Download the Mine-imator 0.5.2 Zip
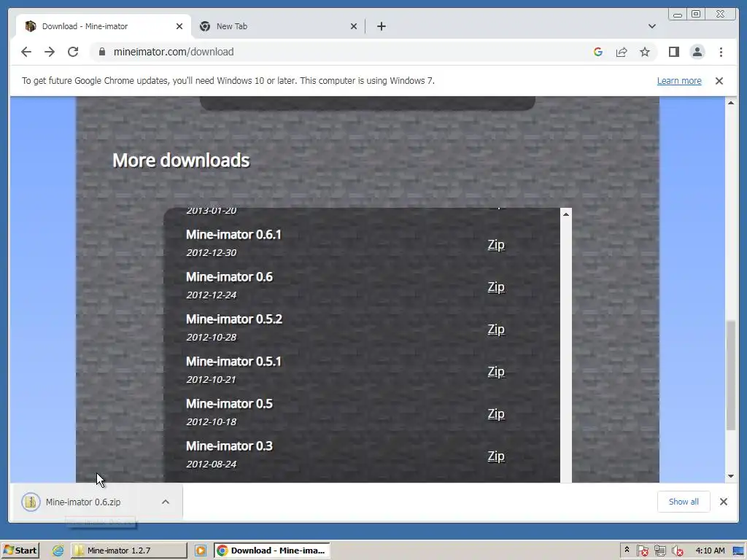This screenshot has height=560, width=747. [496, 330]
